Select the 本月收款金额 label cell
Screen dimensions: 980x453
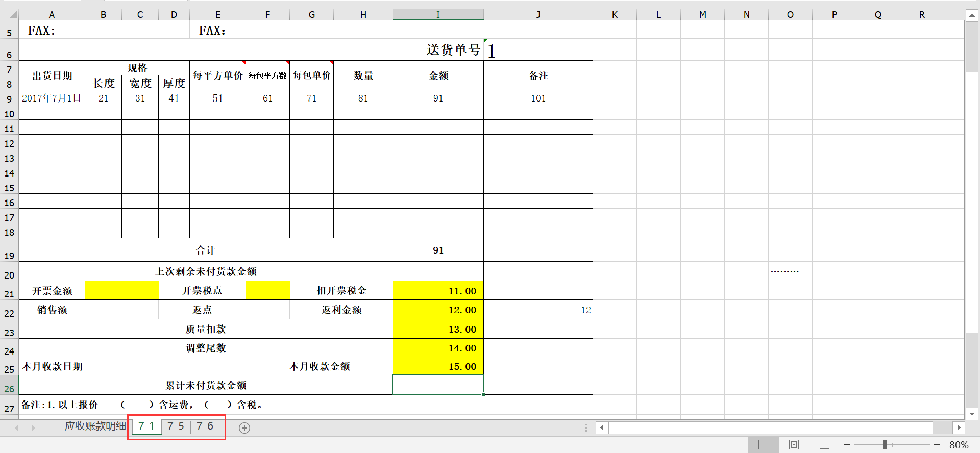coord(320,366)
